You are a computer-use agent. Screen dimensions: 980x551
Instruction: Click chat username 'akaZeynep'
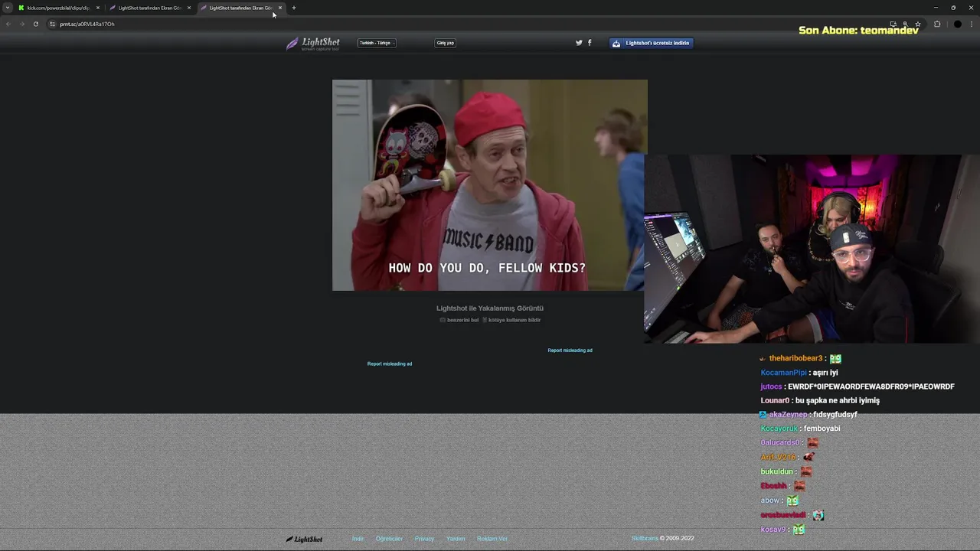pos(788,415)
